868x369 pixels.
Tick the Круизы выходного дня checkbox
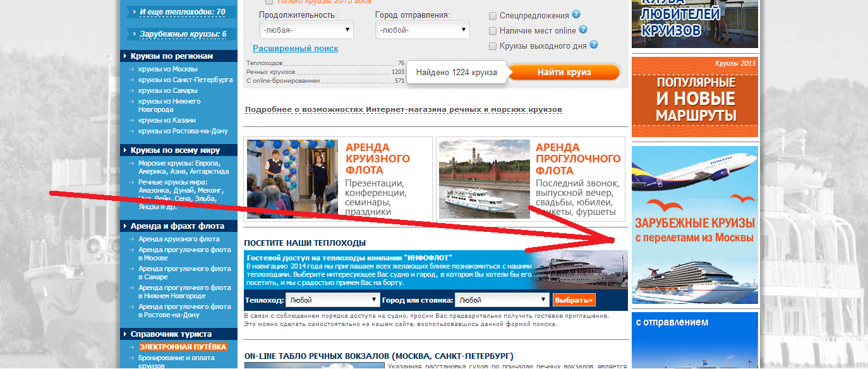click(x=493, y=45)
